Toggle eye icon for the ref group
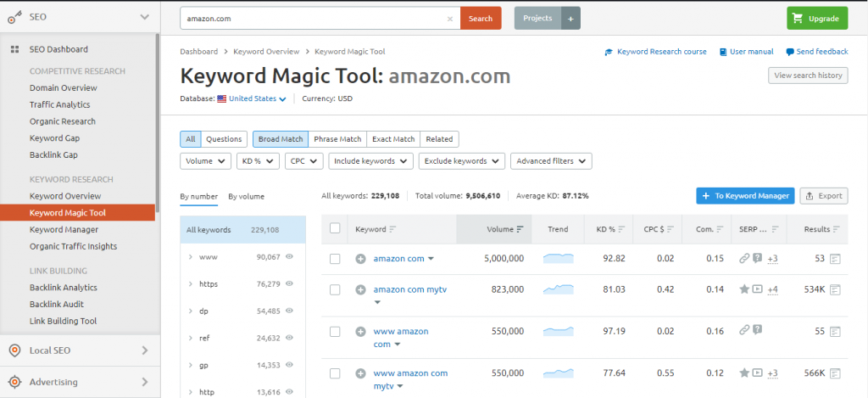The height and width of the screenshot is (398, 868). [x=289, y=337]
